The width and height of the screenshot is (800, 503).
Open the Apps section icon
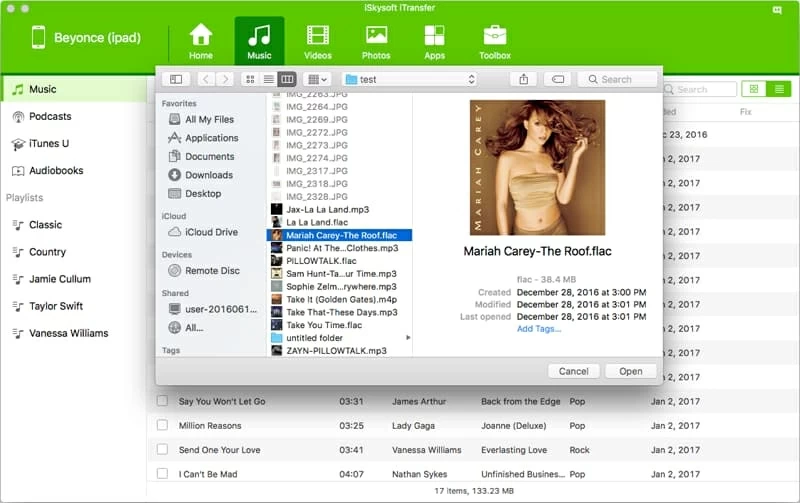pos(434,41)
